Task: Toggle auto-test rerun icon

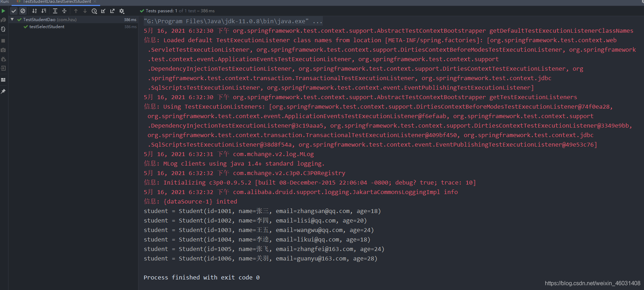Action: click(x=4, y=29)
